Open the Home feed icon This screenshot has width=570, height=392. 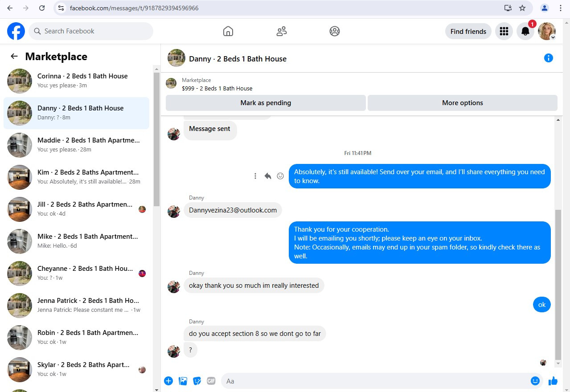point(228,31)
